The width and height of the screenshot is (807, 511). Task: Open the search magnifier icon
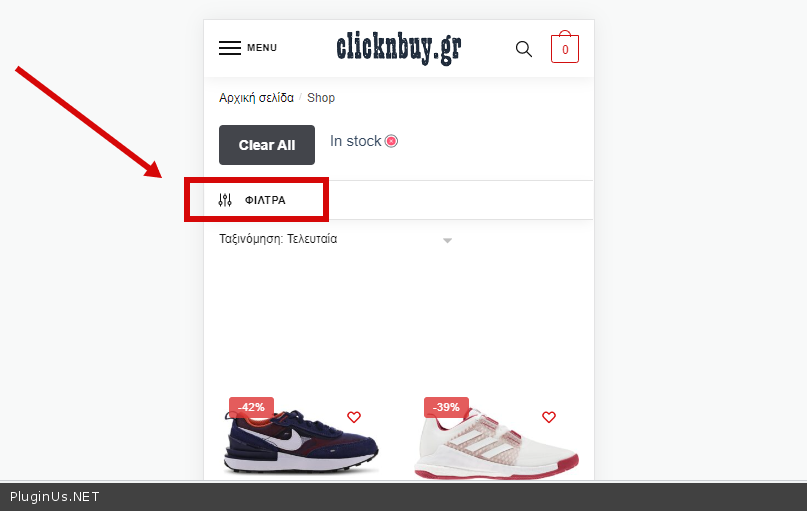524,49
